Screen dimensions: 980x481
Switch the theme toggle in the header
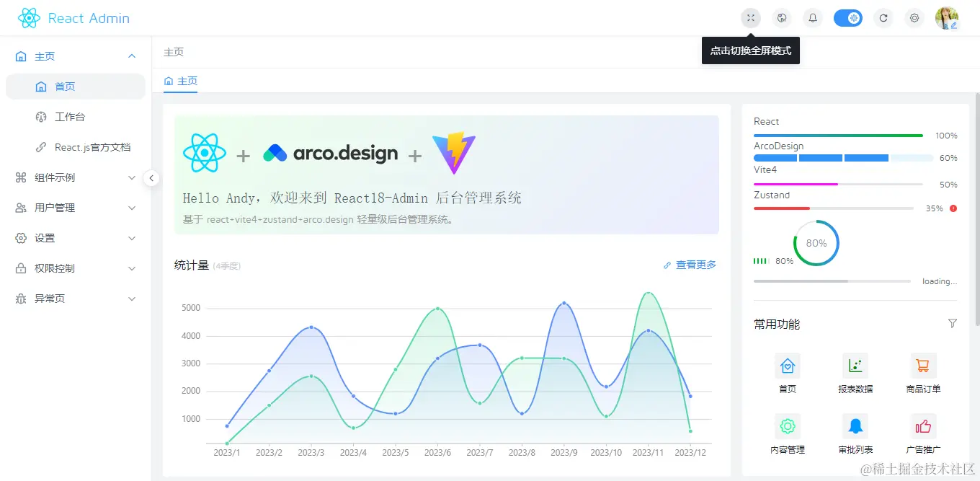point(848,17)
